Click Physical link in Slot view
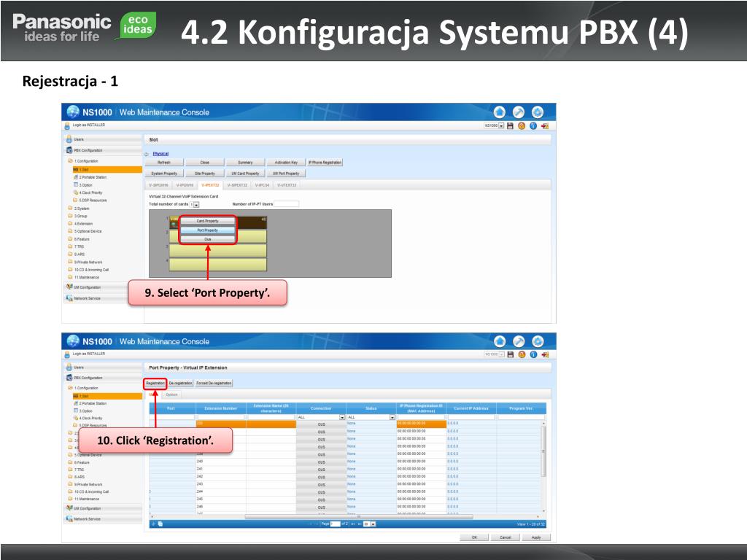This screenshot has width=747, height=560. (160, 154)
